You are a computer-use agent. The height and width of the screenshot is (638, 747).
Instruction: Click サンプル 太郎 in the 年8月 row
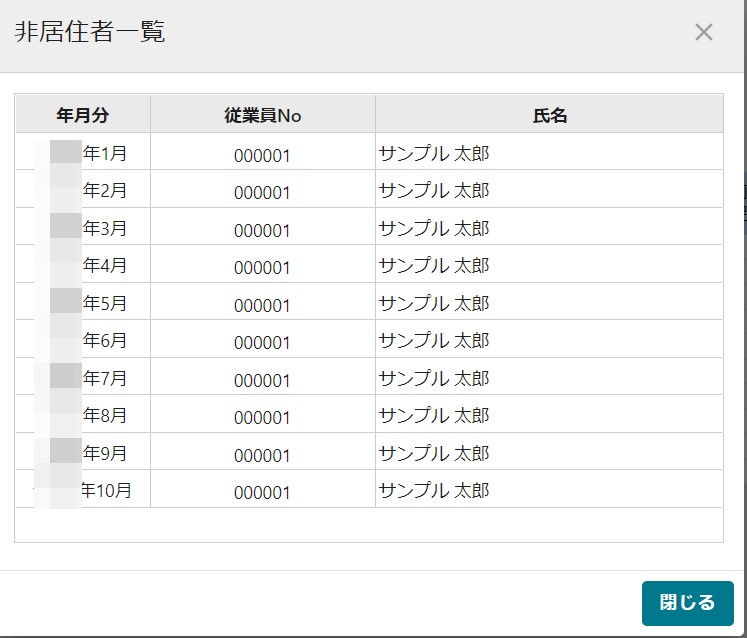(434, 415)
